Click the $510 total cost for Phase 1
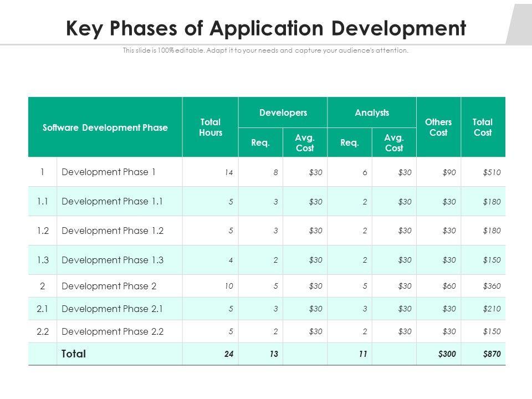 (x=492, y=172)
